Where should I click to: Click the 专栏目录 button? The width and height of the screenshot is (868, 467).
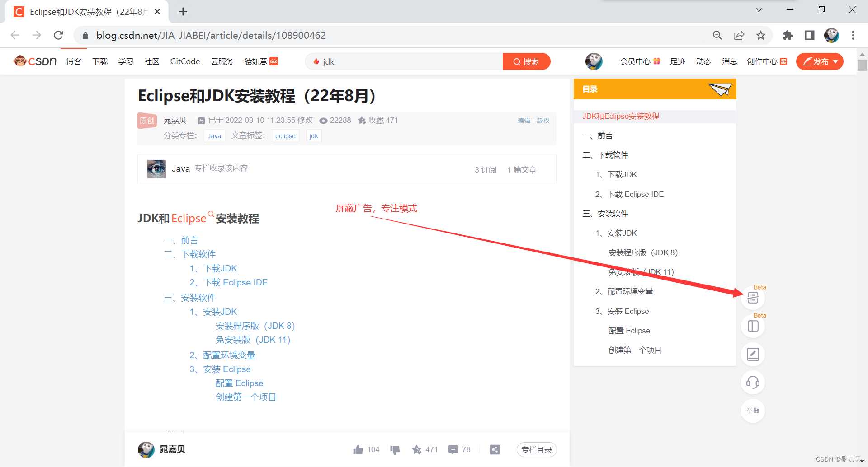tap(537, 450)
